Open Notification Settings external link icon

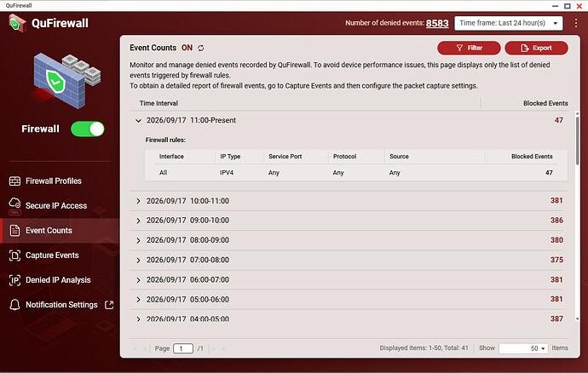pos(109,305)
